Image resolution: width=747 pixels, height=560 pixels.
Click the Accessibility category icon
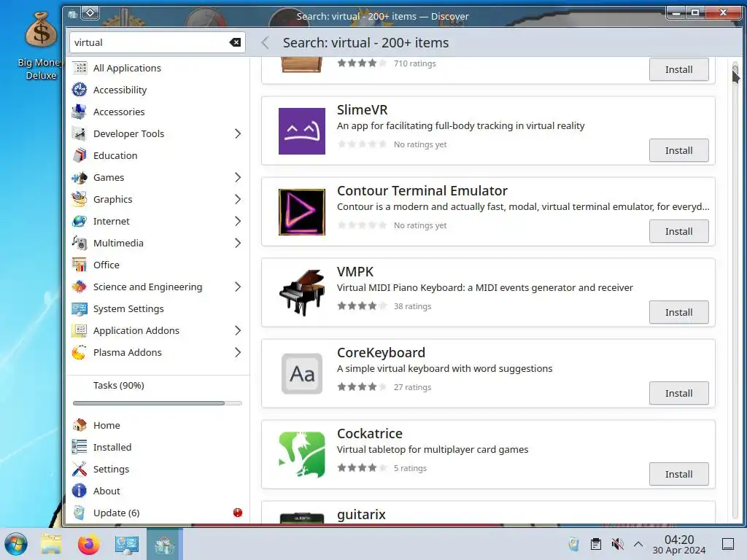pos(80,90)
